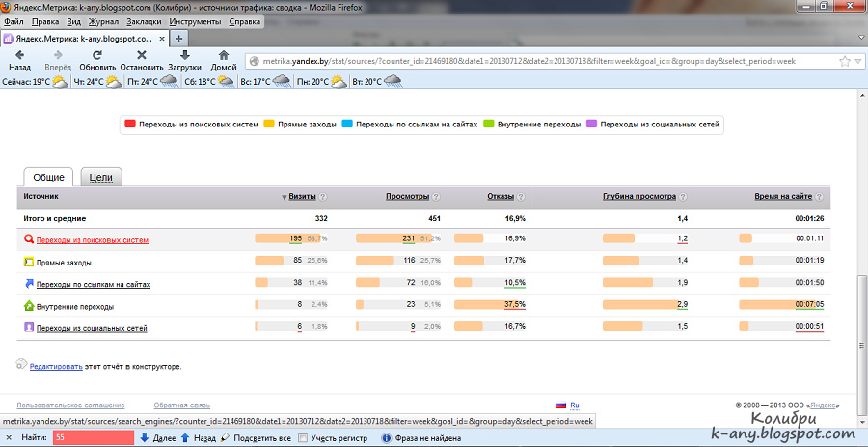The height and width of the screenshot is (447, 868).
Task: Find next match with Далее arrow
Action: pyautogui.click(x=158, y=438)
